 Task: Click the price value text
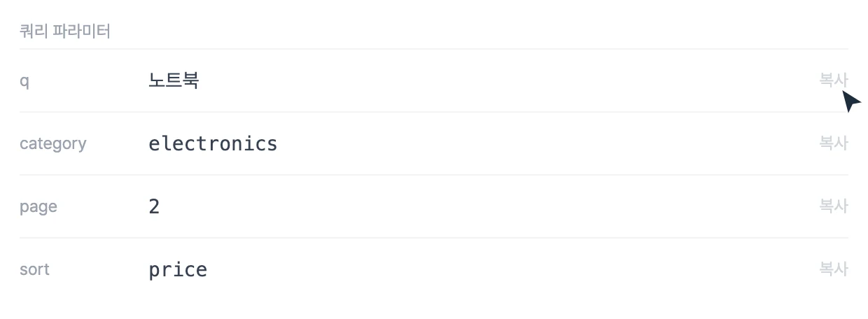[x=178, y=270]
